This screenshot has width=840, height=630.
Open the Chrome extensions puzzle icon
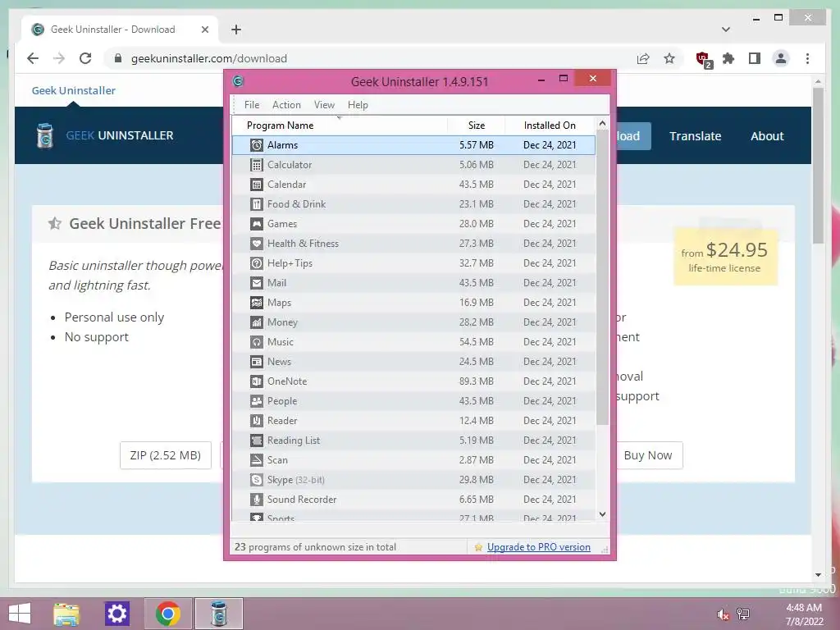click(728, 58)
